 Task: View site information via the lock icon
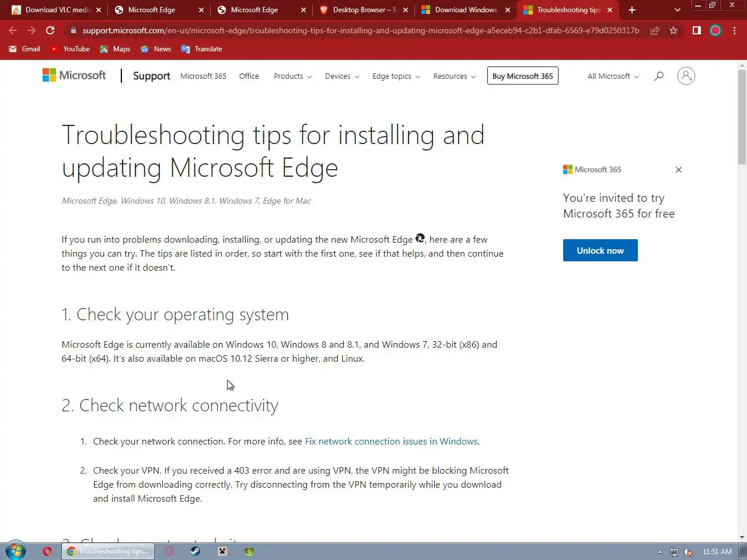(x=73, y=30)
